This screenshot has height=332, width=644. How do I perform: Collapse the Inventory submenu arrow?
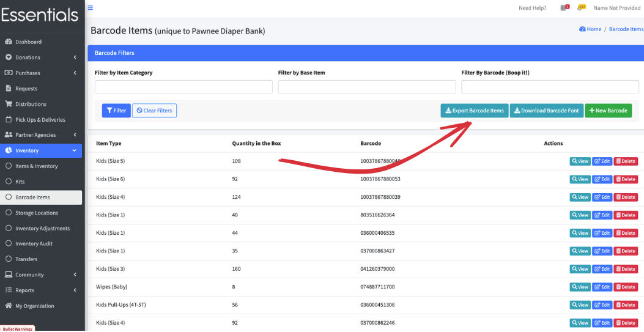pos(75,150)
